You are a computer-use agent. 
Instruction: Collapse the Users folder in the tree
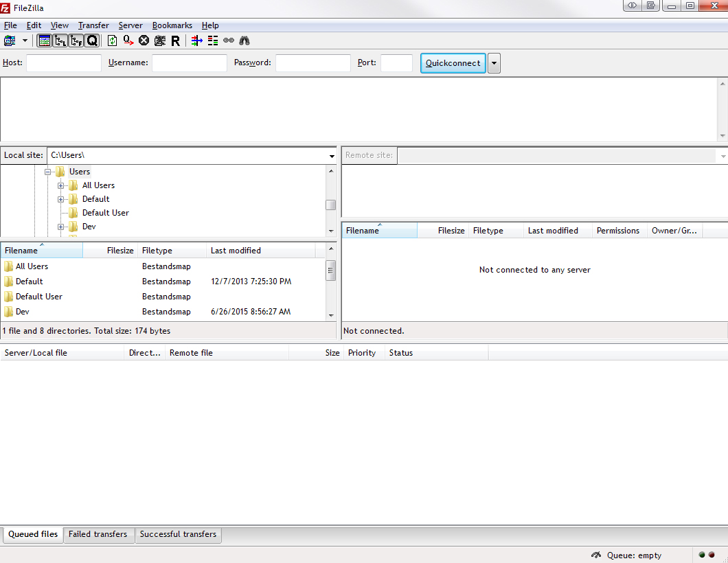point(48,172)
